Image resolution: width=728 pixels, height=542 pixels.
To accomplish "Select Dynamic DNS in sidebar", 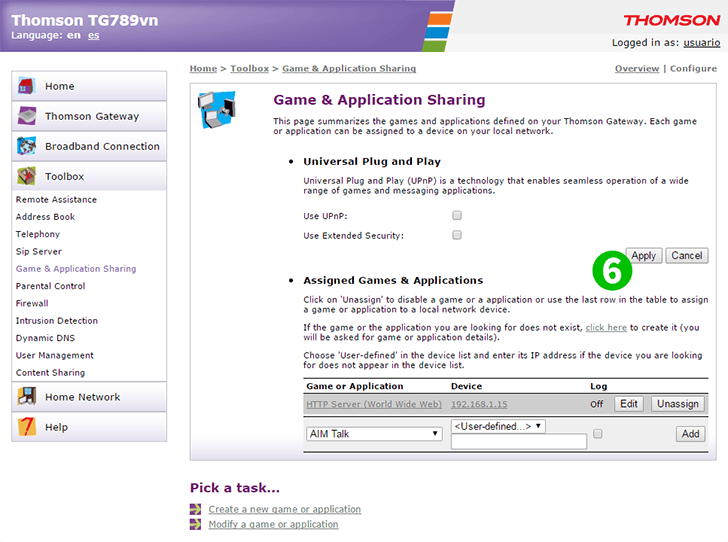I will pos(45,338).
